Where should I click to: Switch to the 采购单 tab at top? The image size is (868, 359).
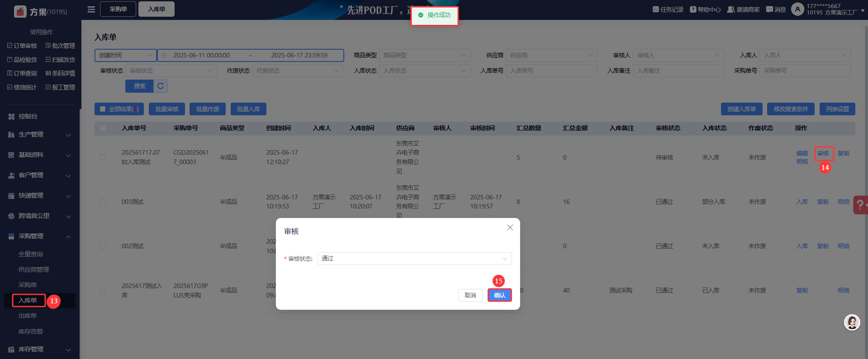point(118,9)
